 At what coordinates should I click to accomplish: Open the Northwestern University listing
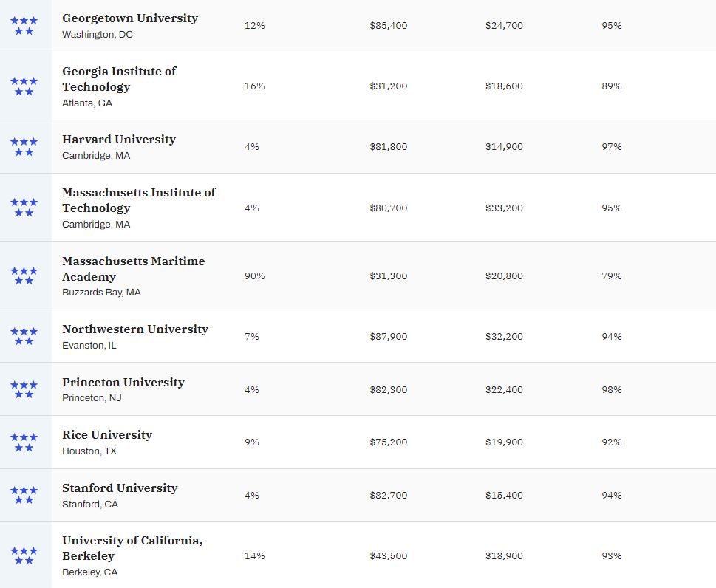point(135,329)
